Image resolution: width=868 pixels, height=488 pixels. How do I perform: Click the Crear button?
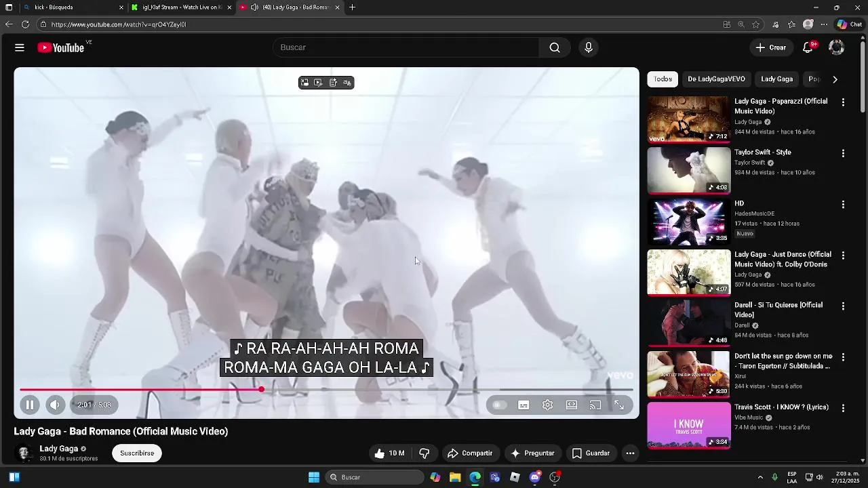771,47
